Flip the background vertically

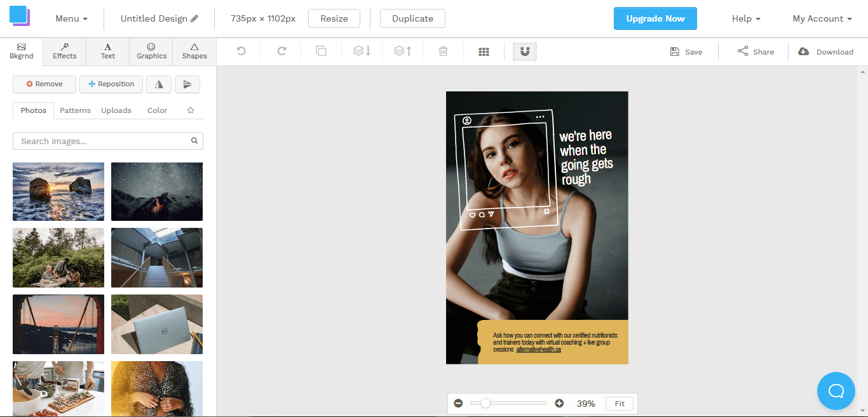[x=187, y=84]
